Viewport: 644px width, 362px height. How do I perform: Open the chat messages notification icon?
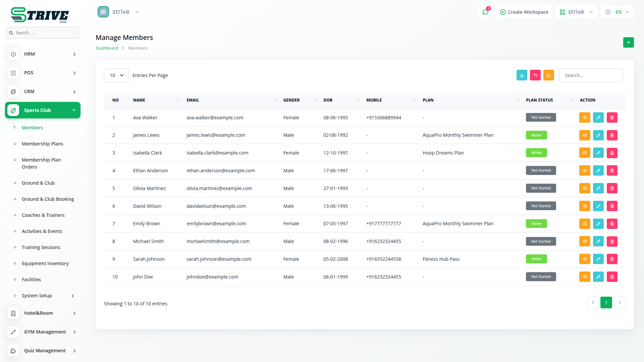coord(485,12)
